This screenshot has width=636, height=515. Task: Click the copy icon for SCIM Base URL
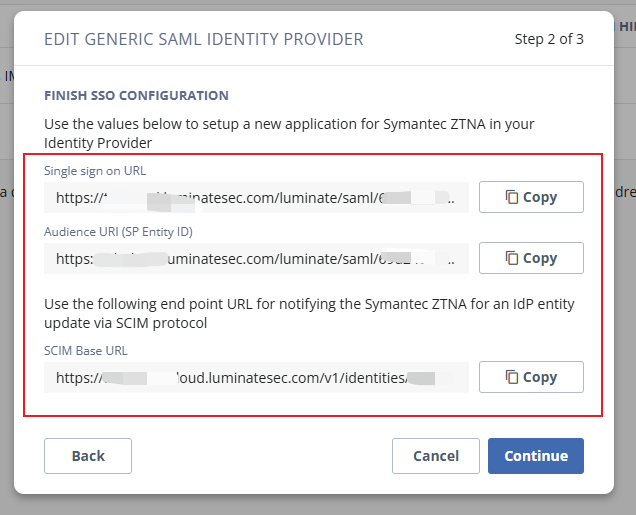pos(512,377)
